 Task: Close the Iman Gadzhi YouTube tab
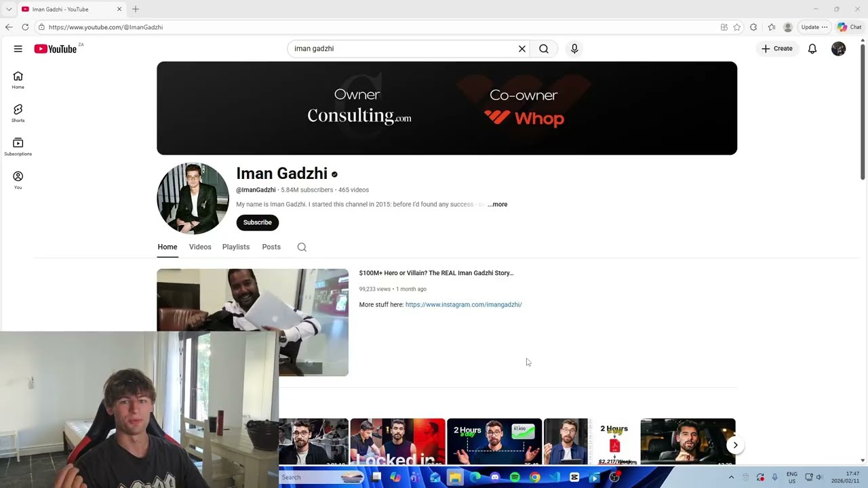[119, 9]
